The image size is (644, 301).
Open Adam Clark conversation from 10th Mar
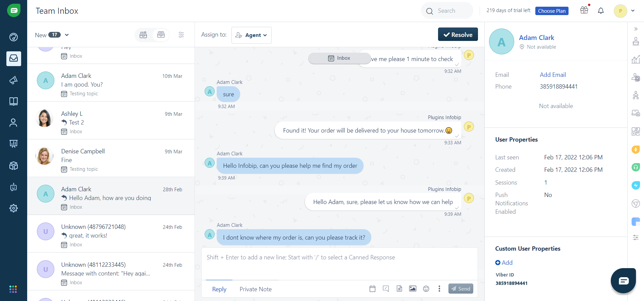[x=111, y=83]
